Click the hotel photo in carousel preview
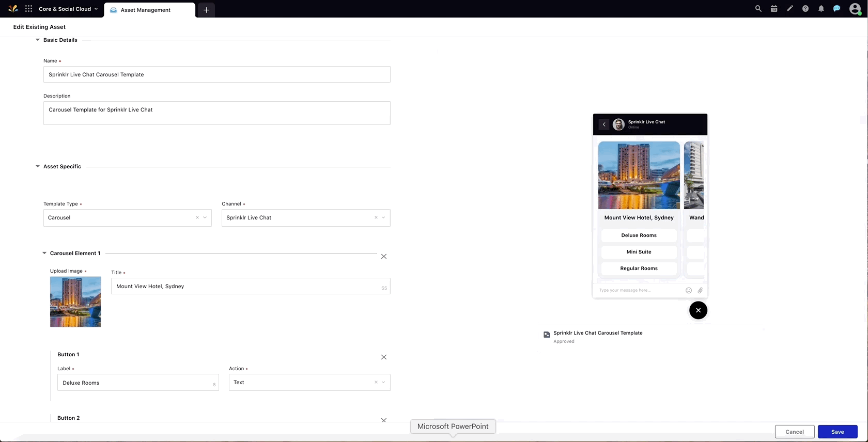 pos(639,175)
